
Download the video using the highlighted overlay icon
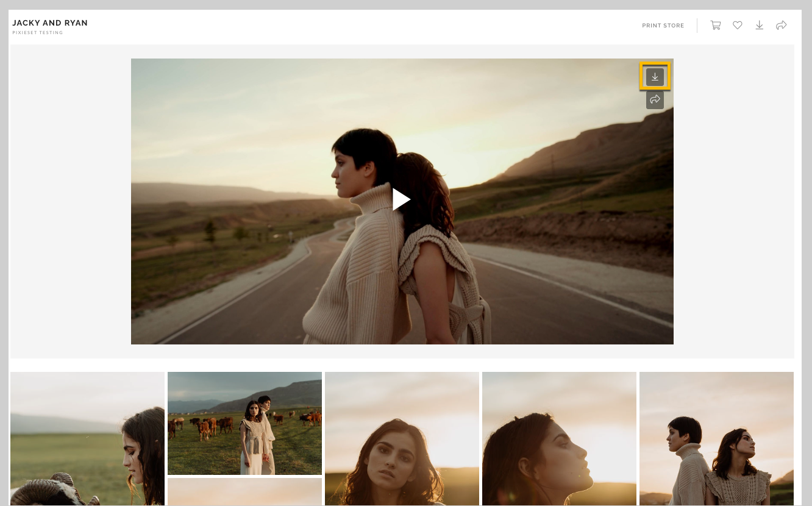tap(655, 76)
